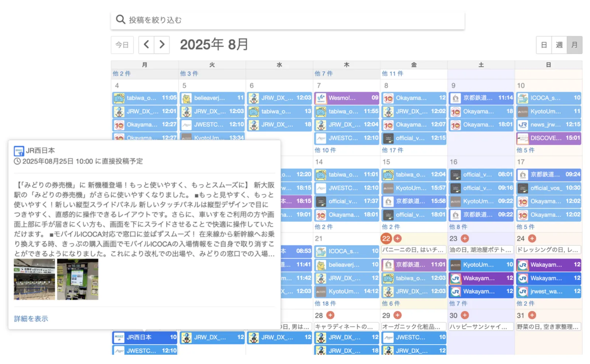Click the search magnifier icon
This screenshot has width=590, height=364.
[120, 20]
